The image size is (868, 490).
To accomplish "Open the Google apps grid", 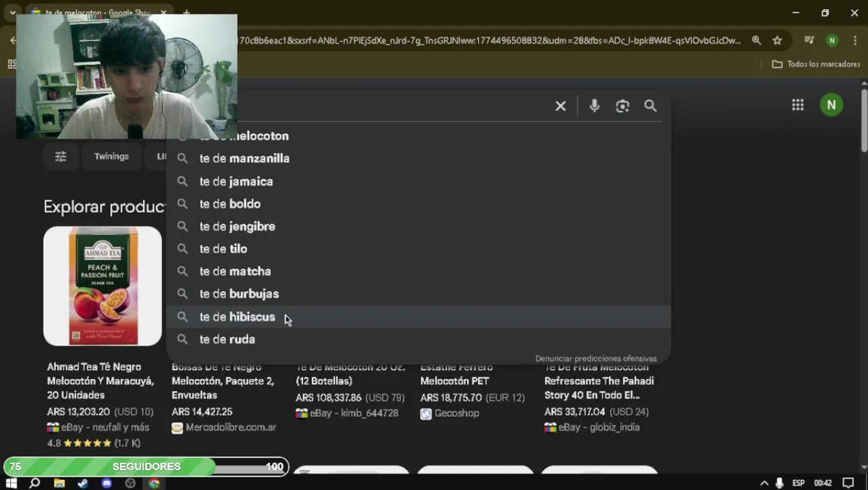I will [797, 105].
